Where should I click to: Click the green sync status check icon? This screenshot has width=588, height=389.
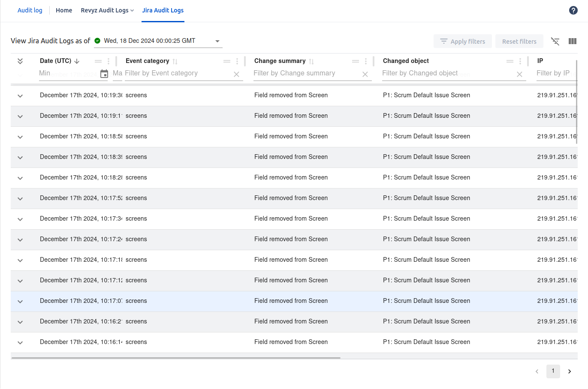pos(97,41)
